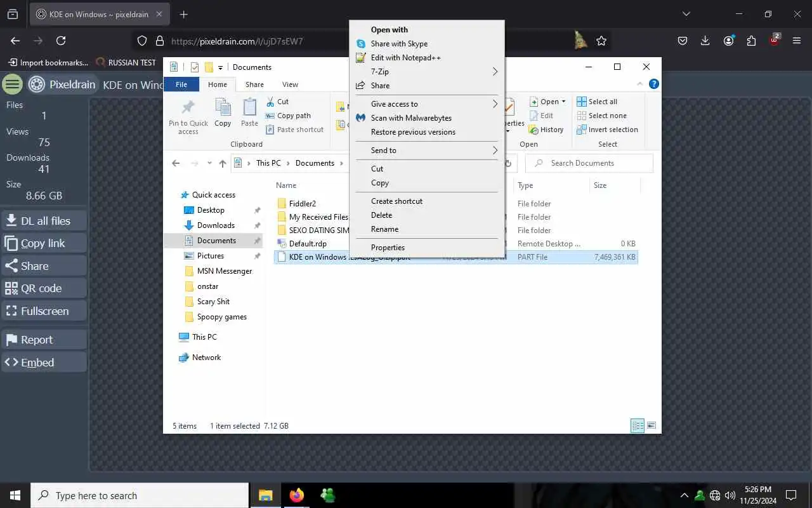
Task: Click Copy path in ribbon
Action: (x=288, y=116)
